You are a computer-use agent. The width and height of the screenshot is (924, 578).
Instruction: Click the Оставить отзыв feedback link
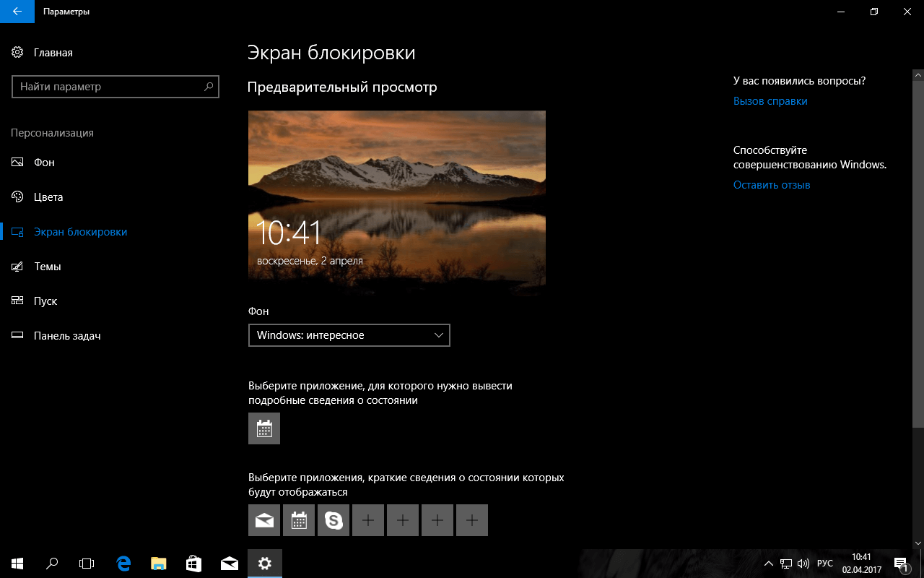coord(772,185)
